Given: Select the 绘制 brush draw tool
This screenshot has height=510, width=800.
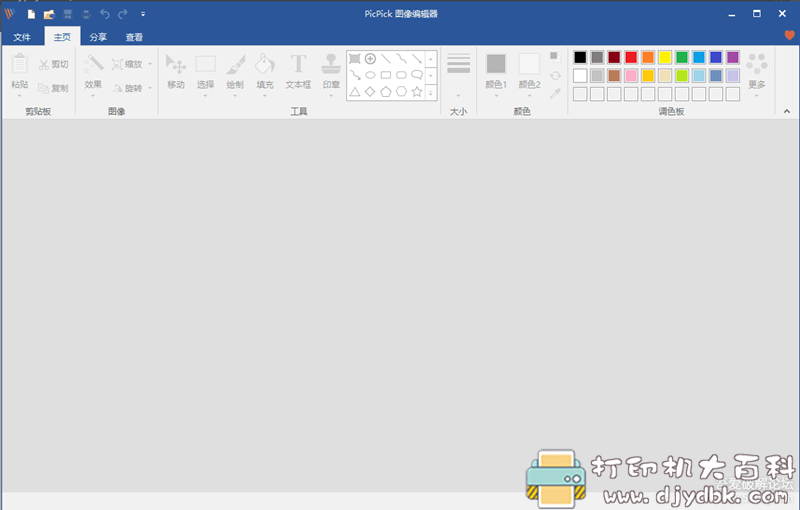Looking at the screenshot, I should coord(235,71).
